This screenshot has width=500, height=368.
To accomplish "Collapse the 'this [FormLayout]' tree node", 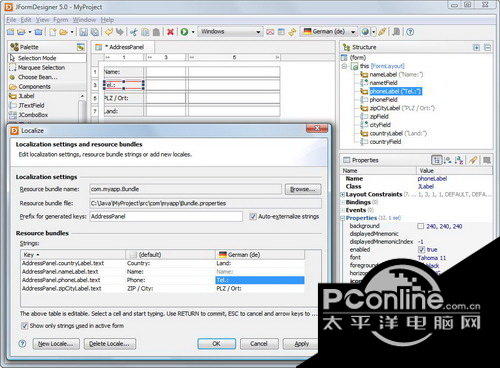I will [344, 66].
